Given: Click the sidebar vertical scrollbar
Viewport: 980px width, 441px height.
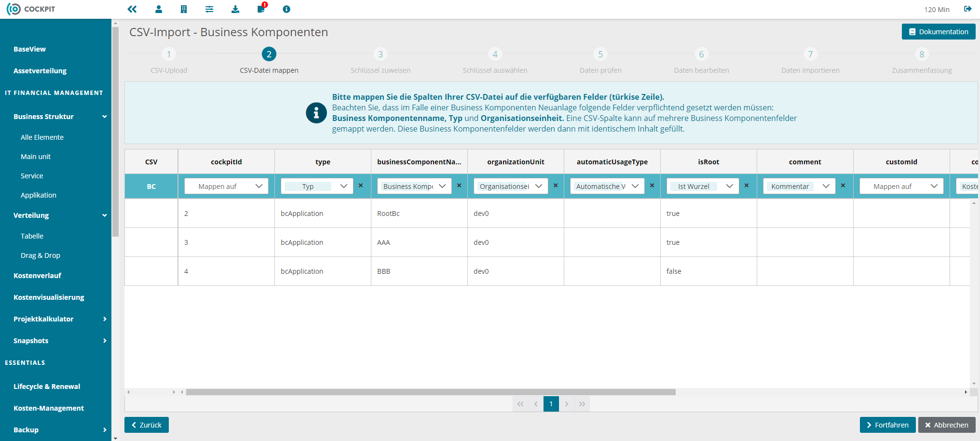Looking at the screenshot, I should [x=115, y=132].
